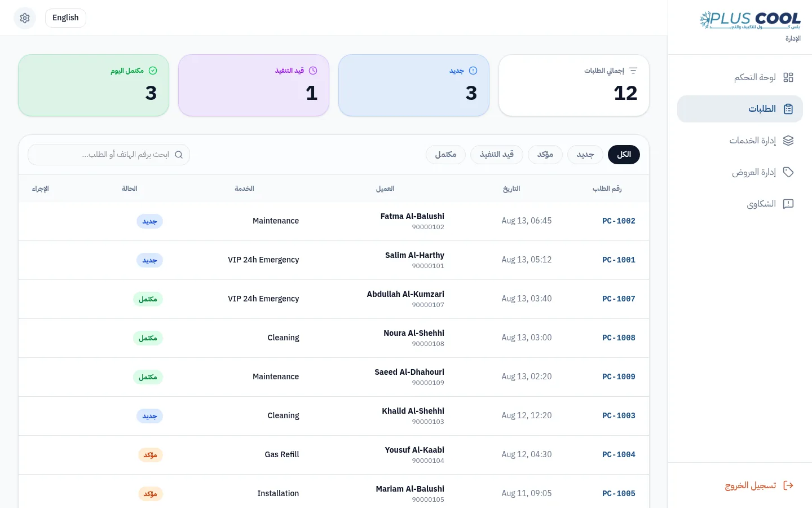Image resolution: width=812 pixels, height=508 pixels.
Task: Open order PC-1009
Action: (619, 377)
